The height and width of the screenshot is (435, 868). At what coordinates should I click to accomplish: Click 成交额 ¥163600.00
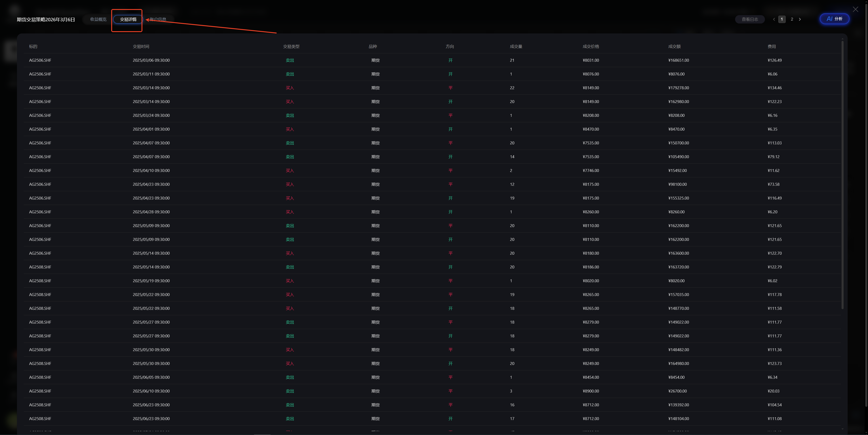[679, 253]
